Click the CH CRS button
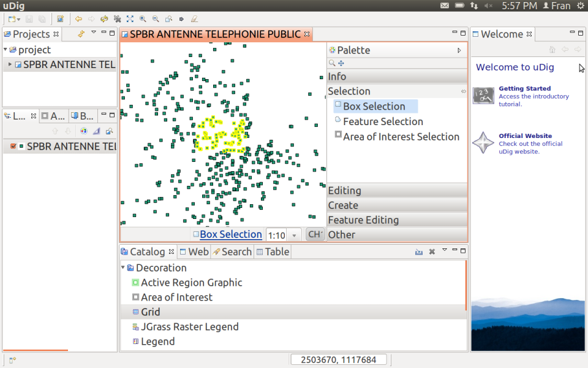 pyautogui.click(x=315, y=234)
